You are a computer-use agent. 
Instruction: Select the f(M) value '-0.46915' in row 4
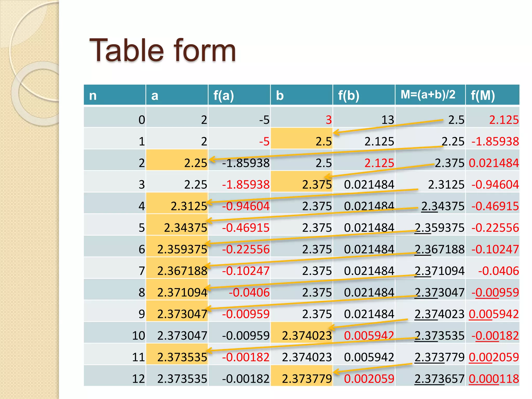[x=495, y=206]
